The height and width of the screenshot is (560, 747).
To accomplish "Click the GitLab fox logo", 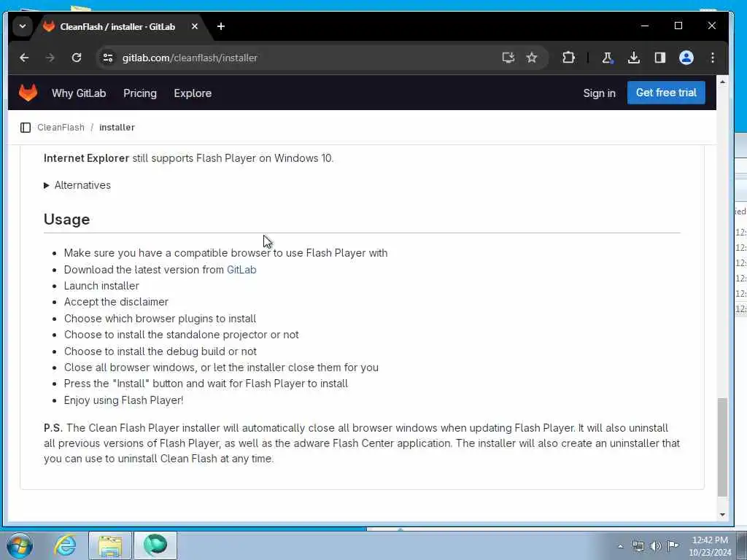I will pos(28,93).
